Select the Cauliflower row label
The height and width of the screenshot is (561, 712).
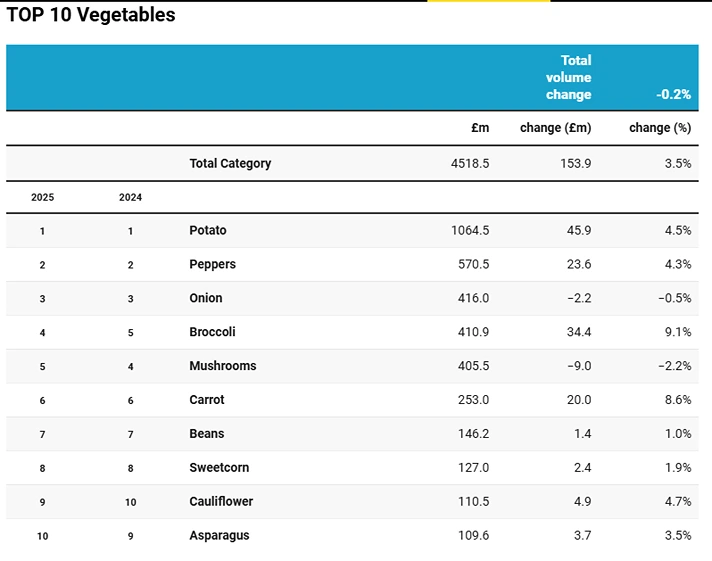(x=221, y=502)
